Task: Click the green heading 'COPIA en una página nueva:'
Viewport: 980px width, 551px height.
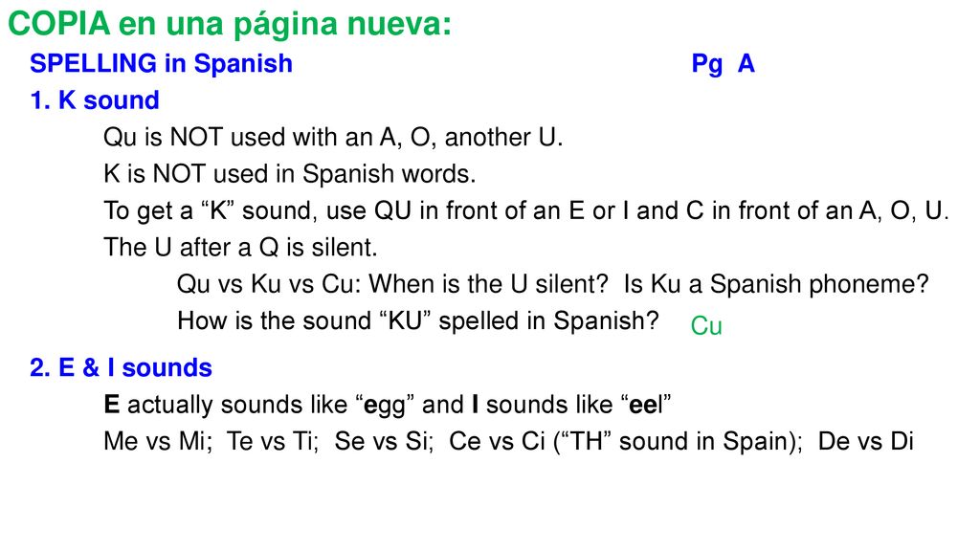Action: [230, 25]
